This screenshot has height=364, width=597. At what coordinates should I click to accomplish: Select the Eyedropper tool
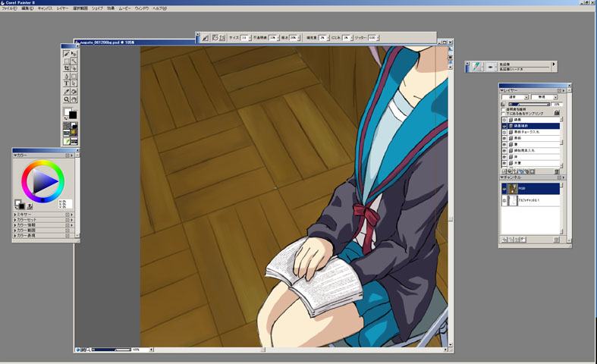pyautogui.click(x=66, y=92)
